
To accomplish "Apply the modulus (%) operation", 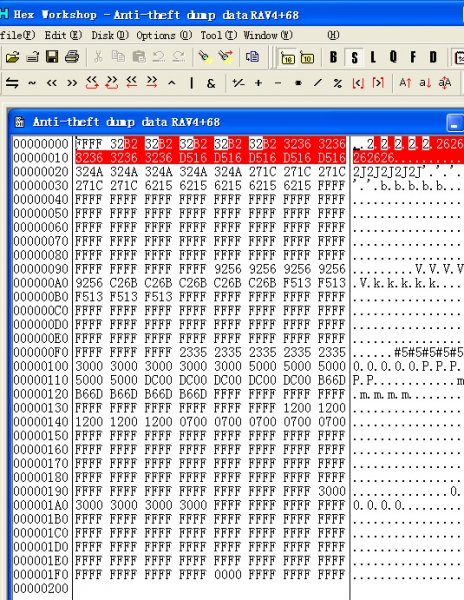I will click(337, 83).
